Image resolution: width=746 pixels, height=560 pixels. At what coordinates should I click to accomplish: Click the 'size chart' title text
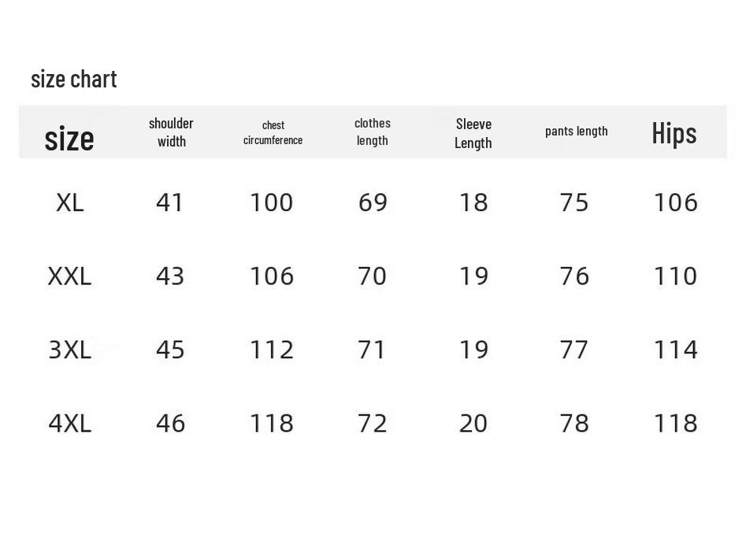coord(74,79)
